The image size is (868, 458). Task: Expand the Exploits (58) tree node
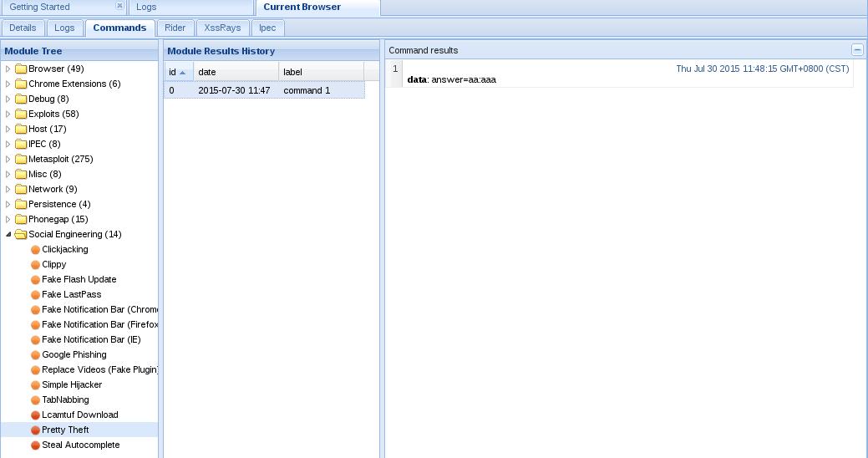tap(8, 114)
